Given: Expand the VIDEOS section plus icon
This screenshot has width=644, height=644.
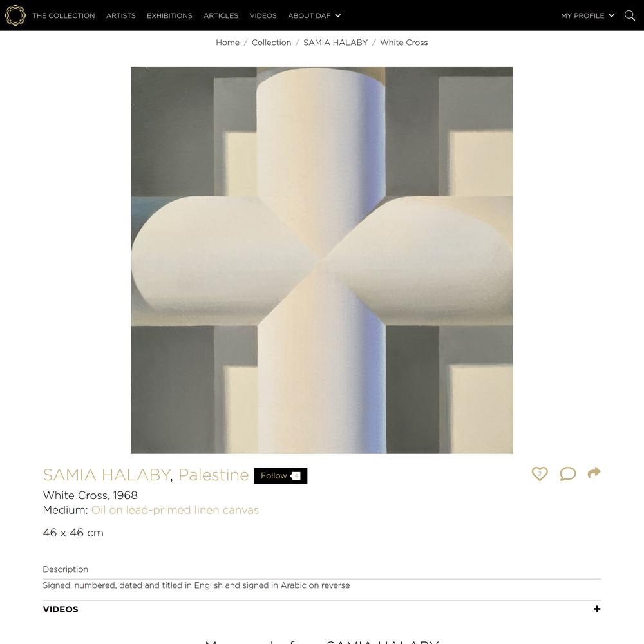Looking at the screenshot, I should [x=597, y=609].
